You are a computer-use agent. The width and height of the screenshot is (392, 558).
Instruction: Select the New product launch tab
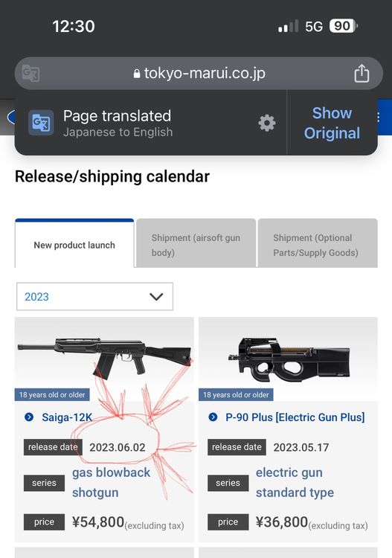pos(74,243)
